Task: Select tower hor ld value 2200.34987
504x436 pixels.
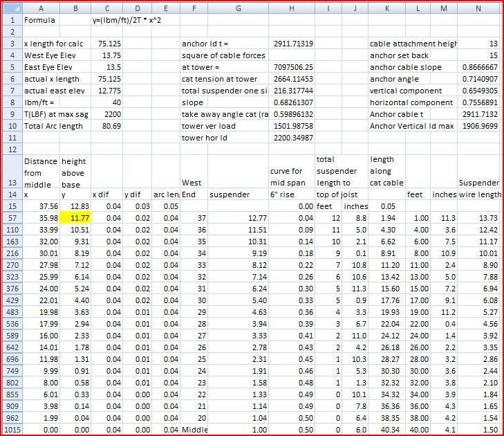Action: (292, 138)
